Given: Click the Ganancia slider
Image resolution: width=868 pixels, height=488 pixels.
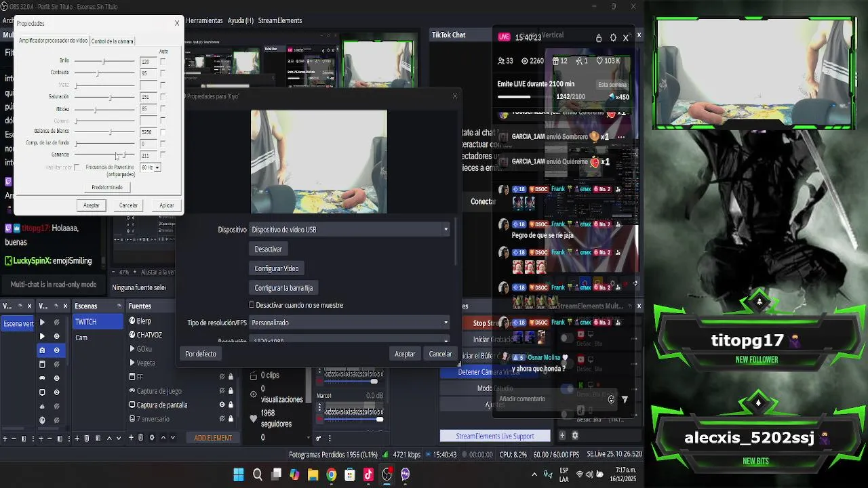Looking at the screenshot, I should pos(104,155).
